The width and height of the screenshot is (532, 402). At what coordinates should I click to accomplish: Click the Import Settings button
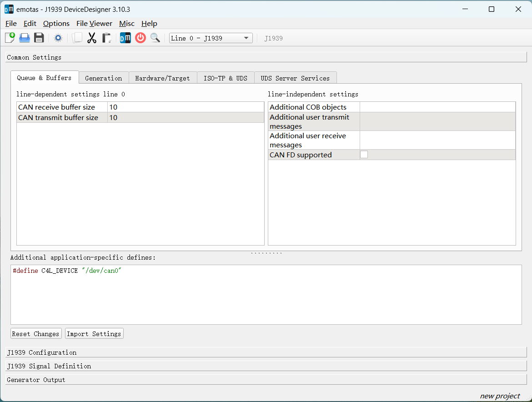click(x=94, y=333)
